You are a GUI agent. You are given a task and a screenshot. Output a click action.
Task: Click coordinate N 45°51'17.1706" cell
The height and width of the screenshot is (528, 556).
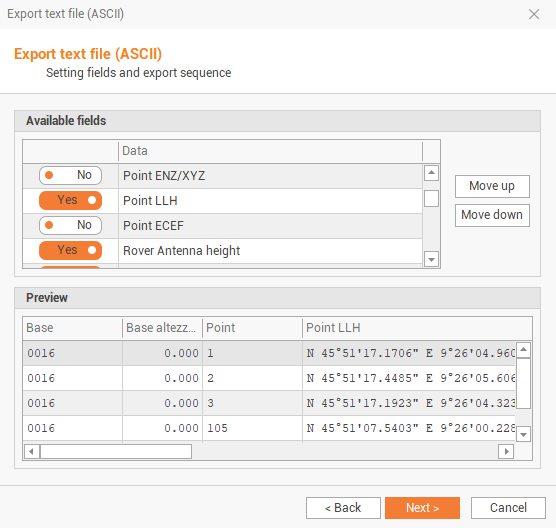[409, 353]
